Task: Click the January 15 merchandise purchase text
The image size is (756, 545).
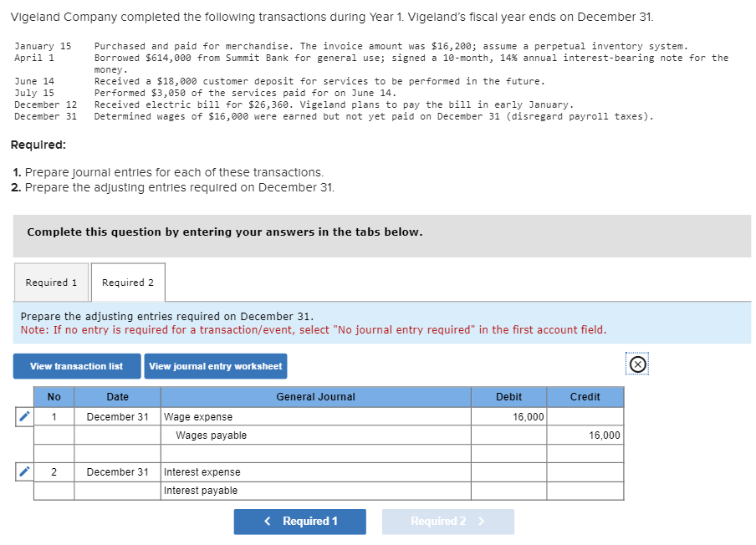Action: click(x=391, y=46)
